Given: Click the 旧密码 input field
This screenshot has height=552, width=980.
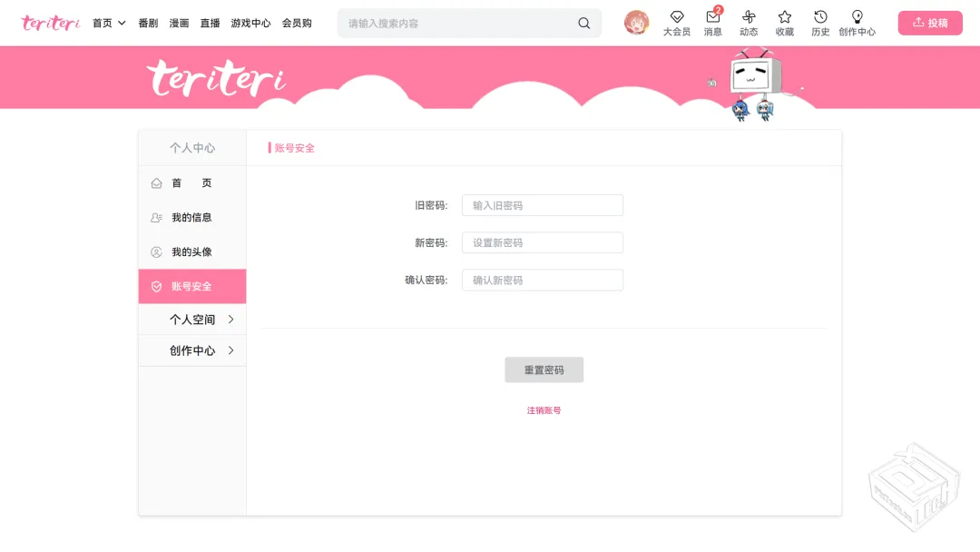Looking at the screenshot, I should pyautogui.click(x=542, y=205).
